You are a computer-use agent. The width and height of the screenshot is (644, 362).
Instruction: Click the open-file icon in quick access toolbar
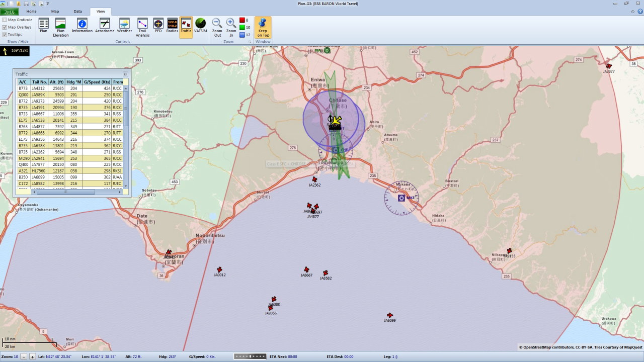pos(19,4)
